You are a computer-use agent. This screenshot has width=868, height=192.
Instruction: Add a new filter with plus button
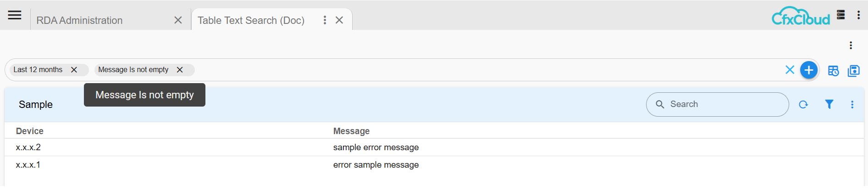click(809, 70)
